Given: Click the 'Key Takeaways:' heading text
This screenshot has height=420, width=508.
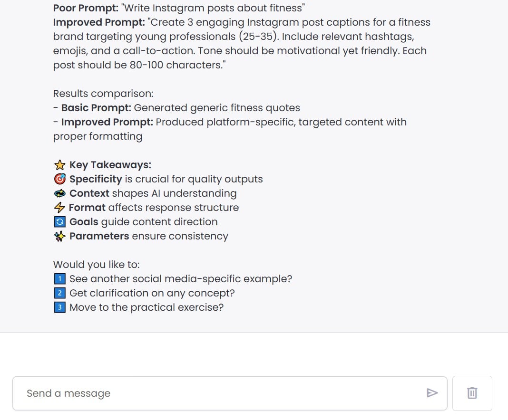Looking at the screenshot, I should coord(110,165).
